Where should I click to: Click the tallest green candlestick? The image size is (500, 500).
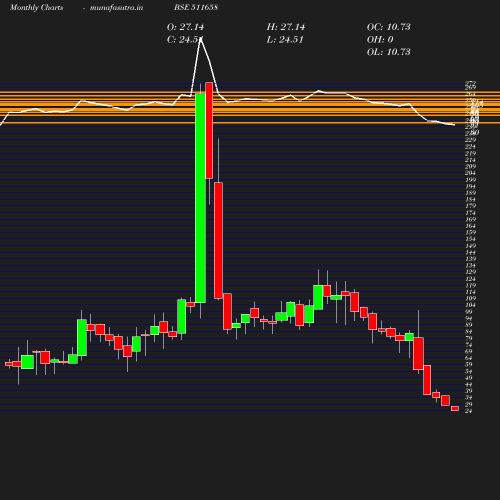click(200, 198)
